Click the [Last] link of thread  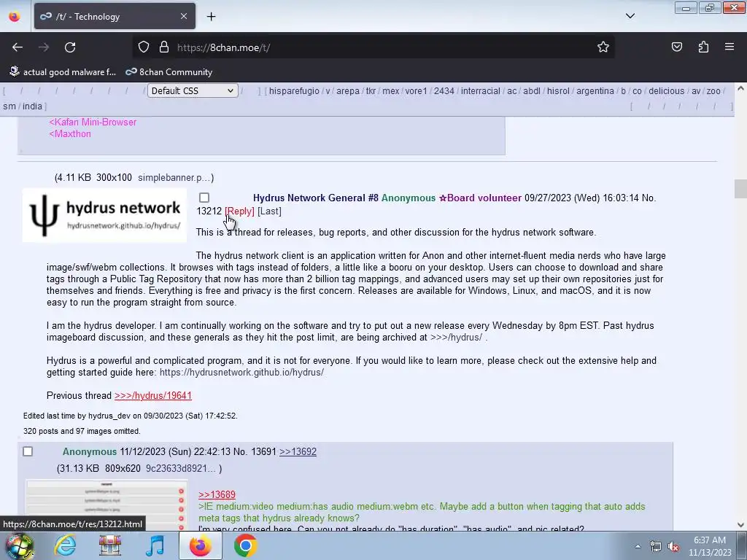click(269, 211)
